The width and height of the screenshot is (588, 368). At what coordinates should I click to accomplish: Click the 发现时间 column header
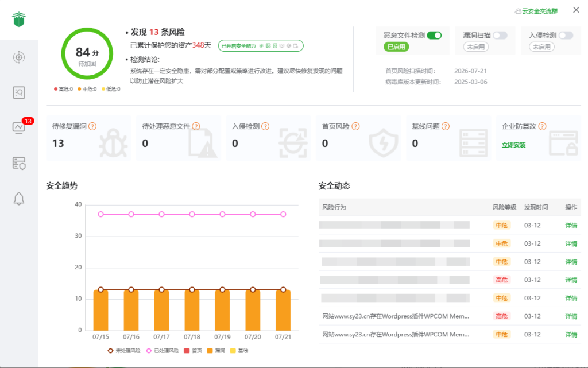click(x=536, y=207)
